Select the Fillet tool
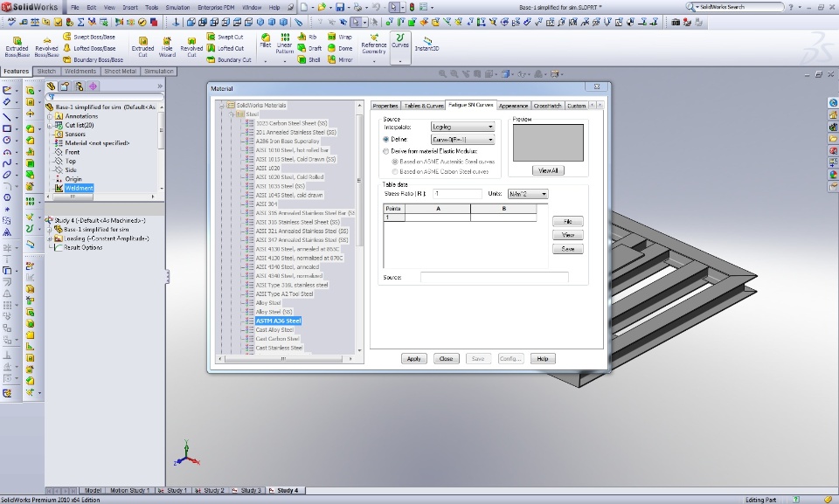 tap(266, 41)
